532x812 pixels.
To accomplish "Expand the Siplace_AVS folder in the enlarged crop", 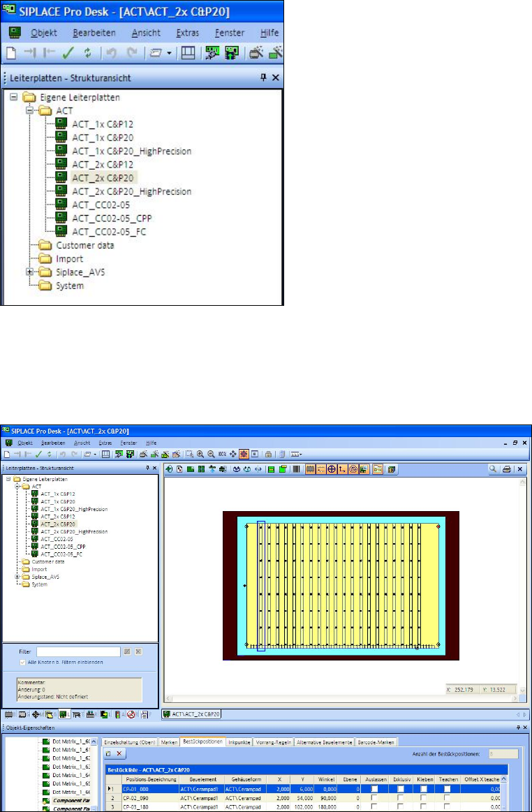I will [x=29, y=272].
